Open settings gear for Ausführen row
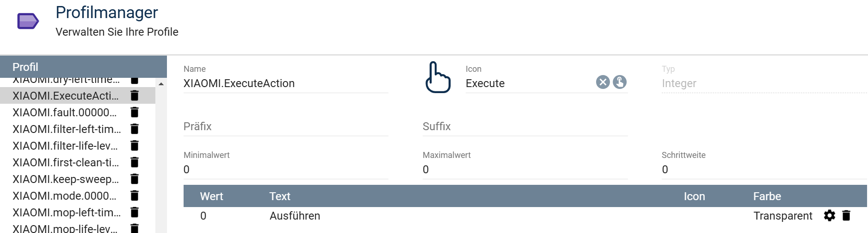 830,215
